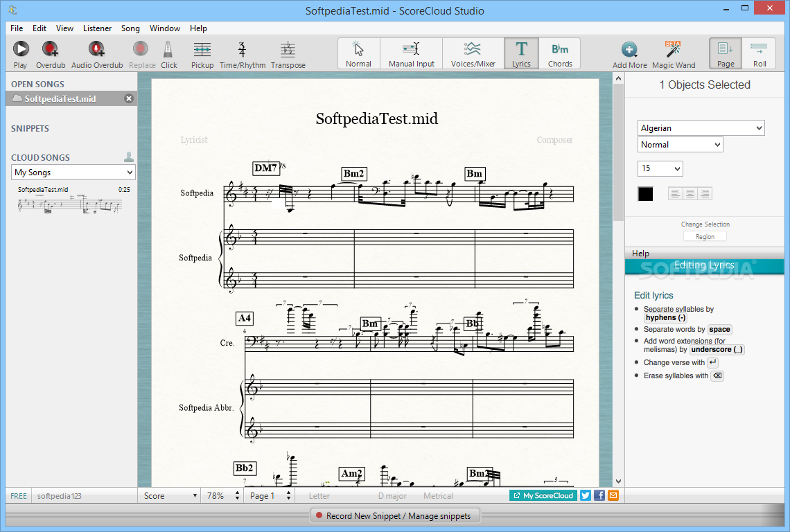Share via the Twitter icon
Image resolution: width=790 pixels, height=532 pixels.
click(586, 496)
